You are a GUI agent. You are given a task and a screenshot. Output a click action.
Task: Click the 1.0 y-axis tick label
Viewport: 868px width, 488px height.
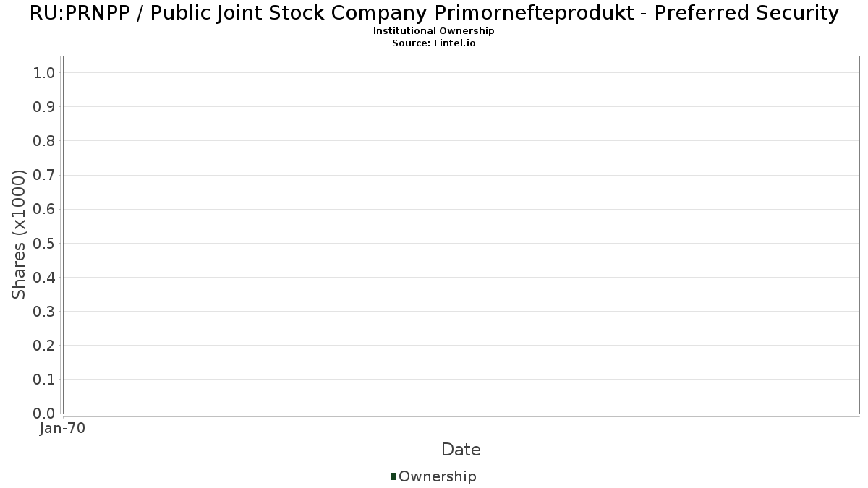pyautogui.click(x=44, y=72)
